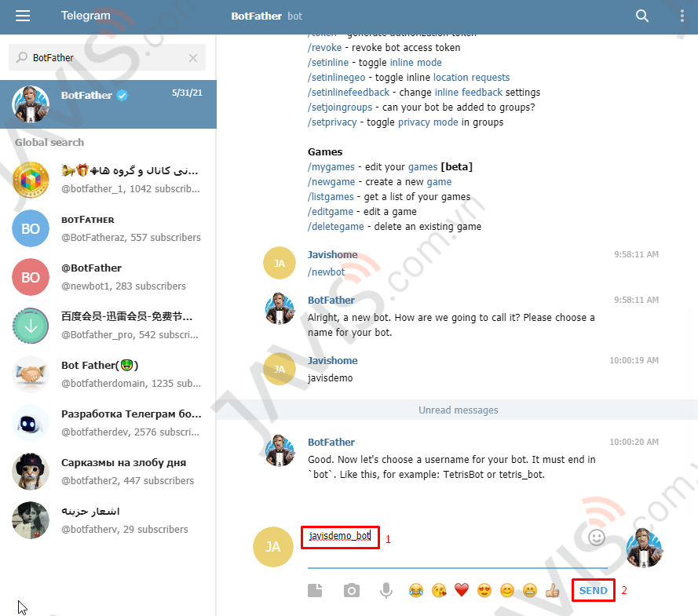Open the three-dot chat options menu

682,16
